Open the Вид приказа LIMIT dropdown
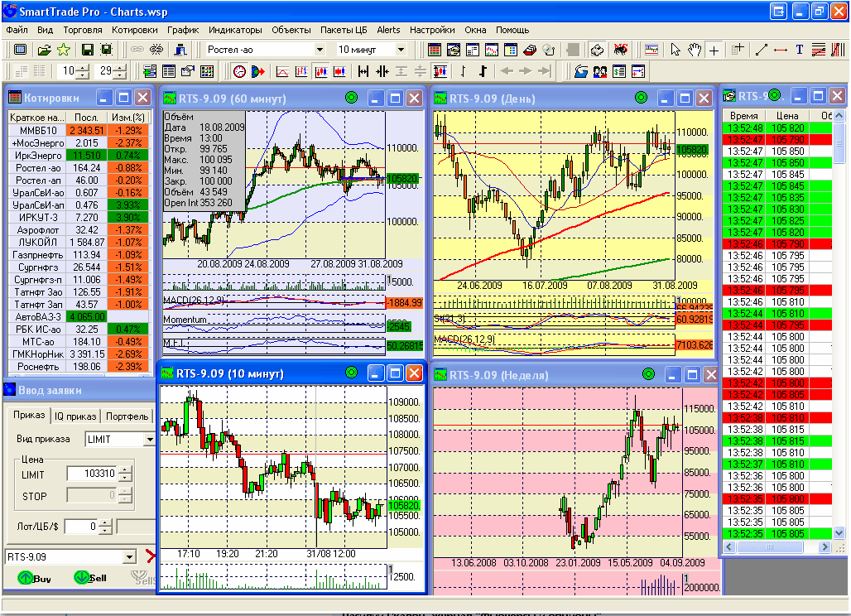This screenshot has width=851, height=616. (150, 440)
